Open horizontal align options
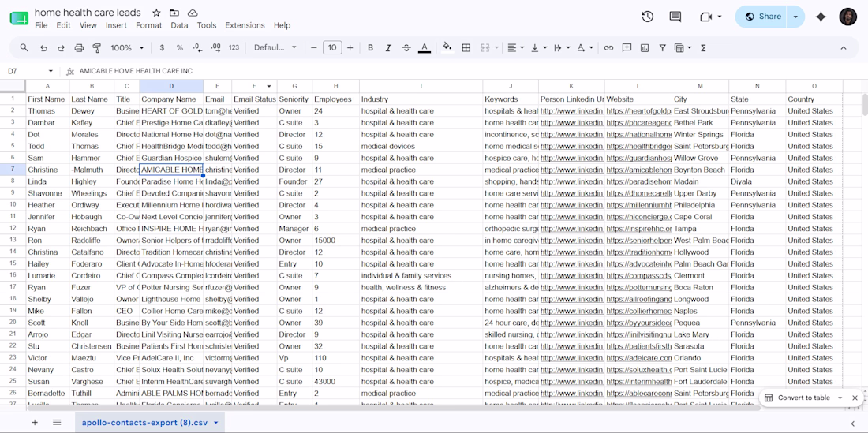 (515, 48)
